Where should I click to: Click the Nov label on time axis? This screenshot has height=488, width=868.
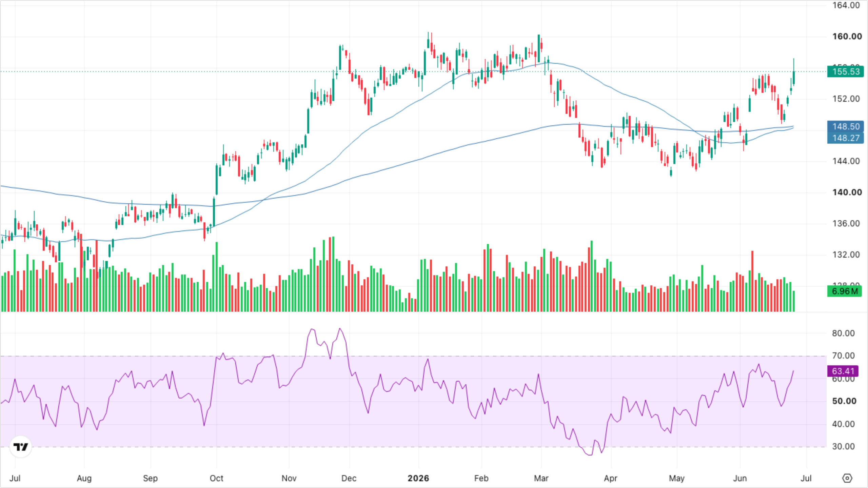pyautogui.click(x=289, y=478)
